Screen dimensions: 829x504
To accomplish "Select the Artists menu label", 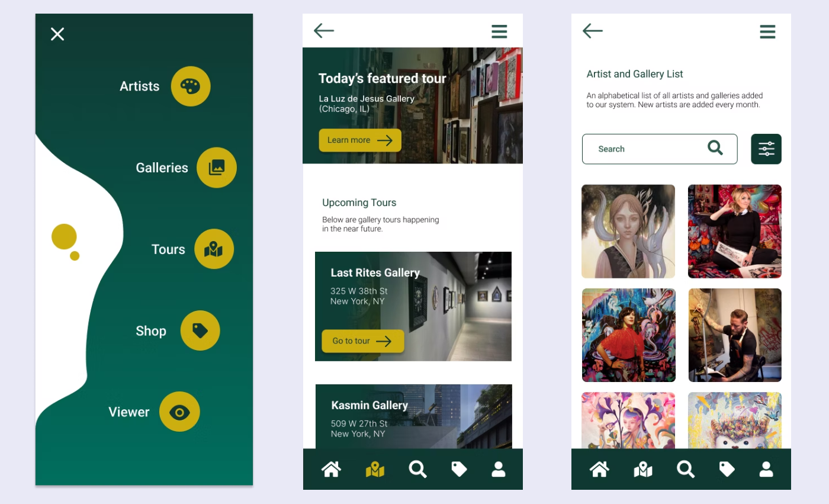I will [140, 86].
